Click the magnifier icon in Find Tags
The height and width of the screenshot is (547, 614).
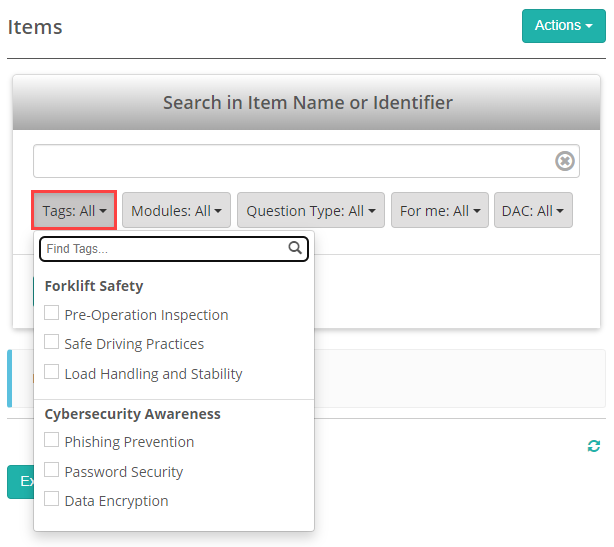(295, 248)
